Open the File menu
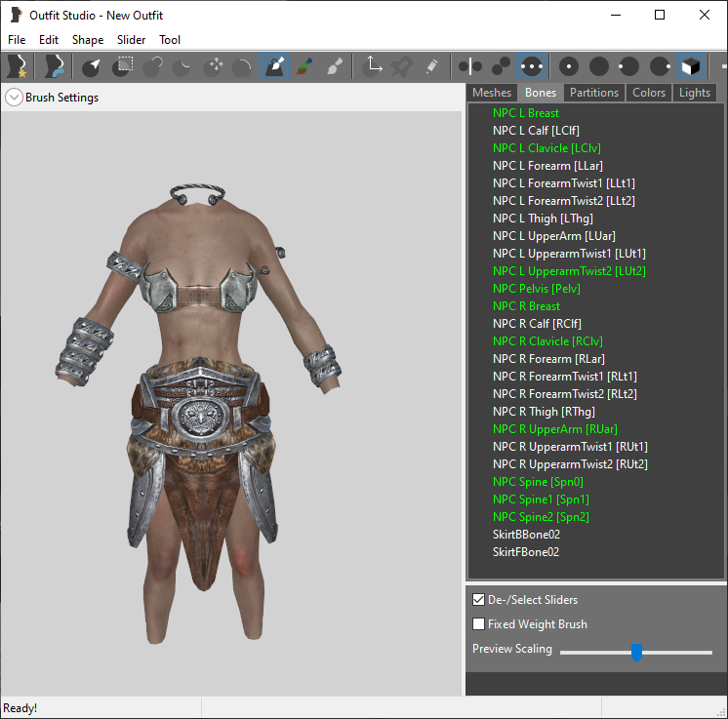 tap(17, 40)
